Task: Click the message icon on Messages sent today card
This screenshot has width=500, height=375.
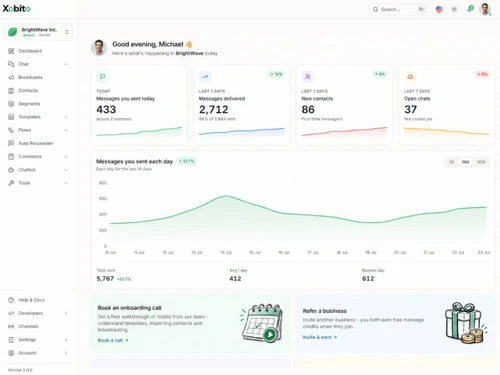Action: [102, 77]
